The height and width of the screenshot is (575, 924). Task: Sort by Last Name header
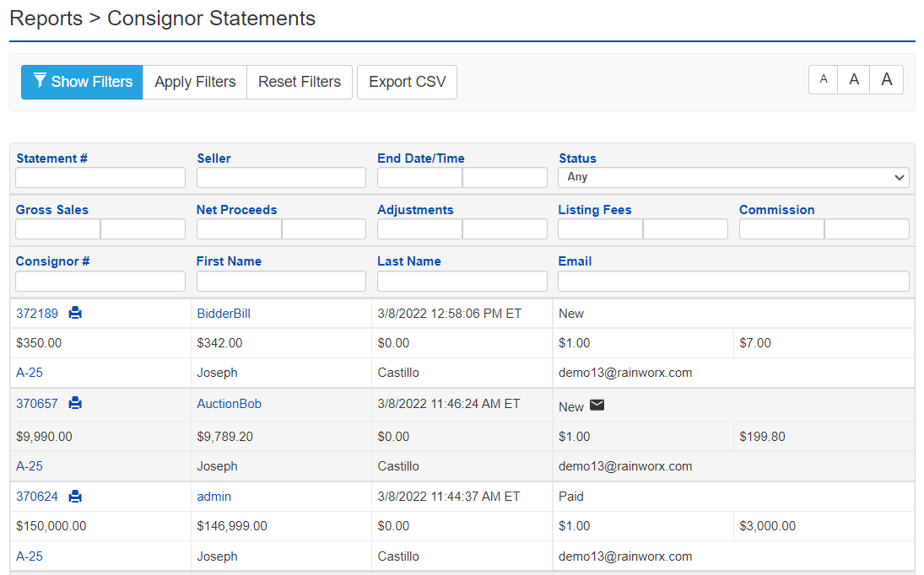click(x=409, y=261)
